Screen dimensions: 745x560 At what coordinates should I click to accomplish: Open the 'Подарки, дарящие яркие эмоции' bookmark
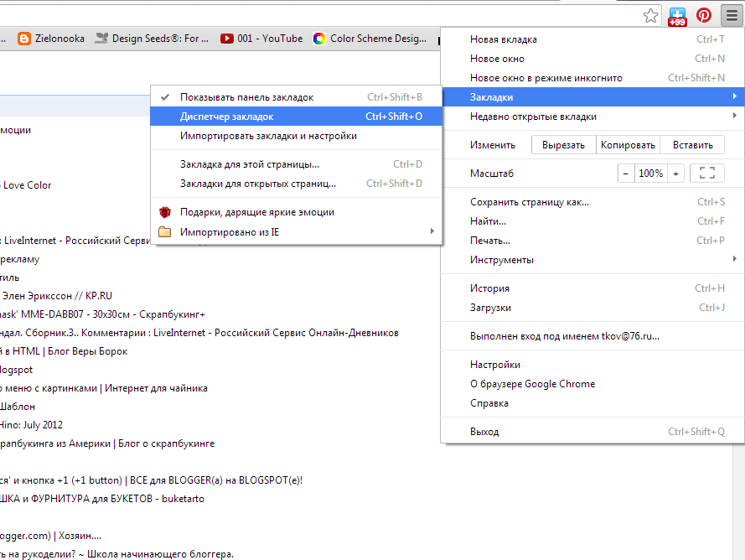coord(296,212)
